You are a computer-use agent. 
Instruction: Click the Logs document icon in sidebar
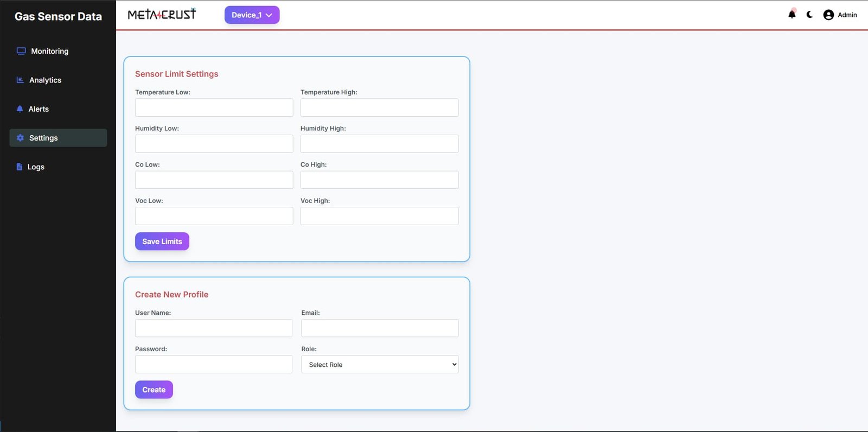[x=20, y=167]
